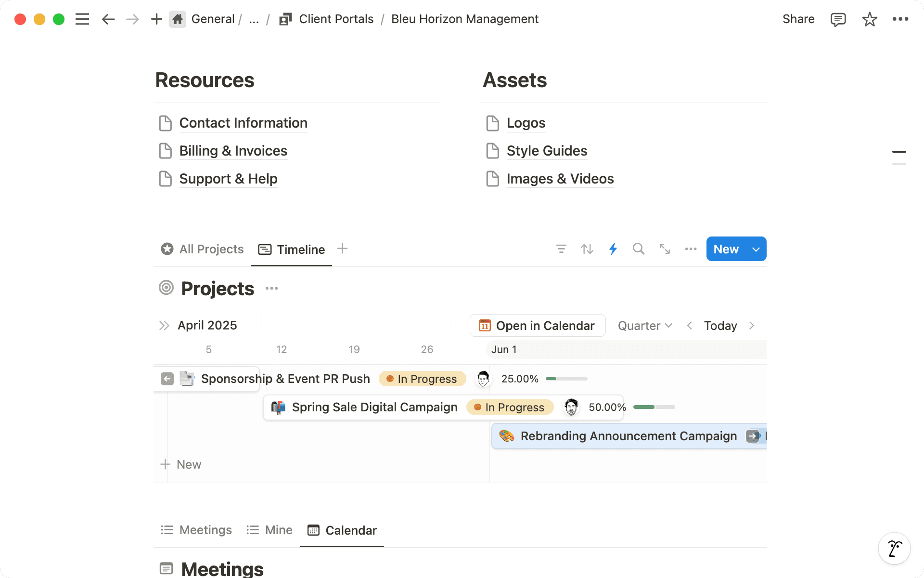The height and width of the screenshot is (578, 924).
Task: Click the Spring Sale campaign progress bar
Action: (654, 407)
